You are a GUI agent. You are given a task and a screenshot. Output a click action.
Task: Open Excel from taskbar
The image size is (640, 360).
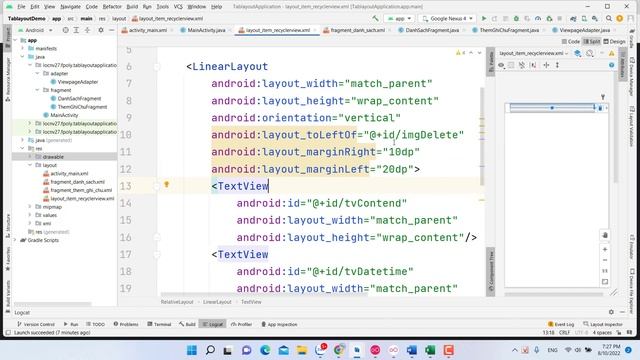[x=430, y=350]
